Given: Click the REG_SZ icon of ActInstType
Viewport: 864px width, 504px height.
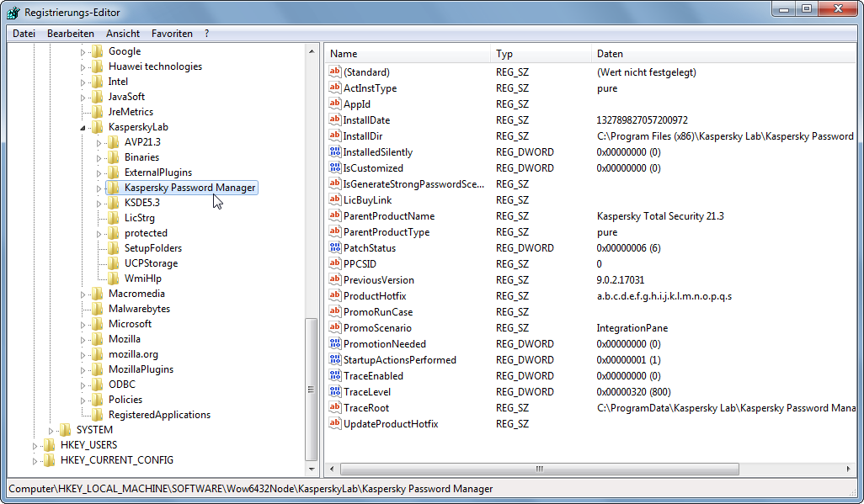Looking at the screenshot, I should (334, 88).
